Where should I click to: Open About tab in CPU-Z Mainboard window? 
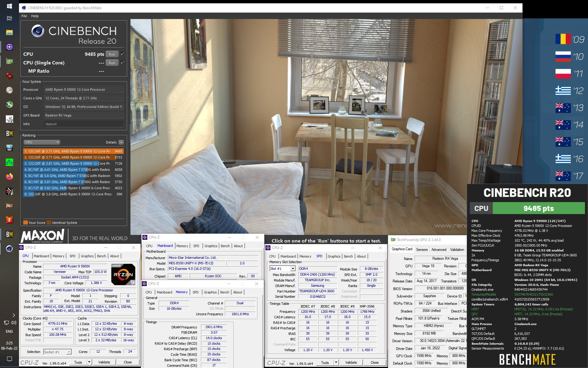[238, 246]
